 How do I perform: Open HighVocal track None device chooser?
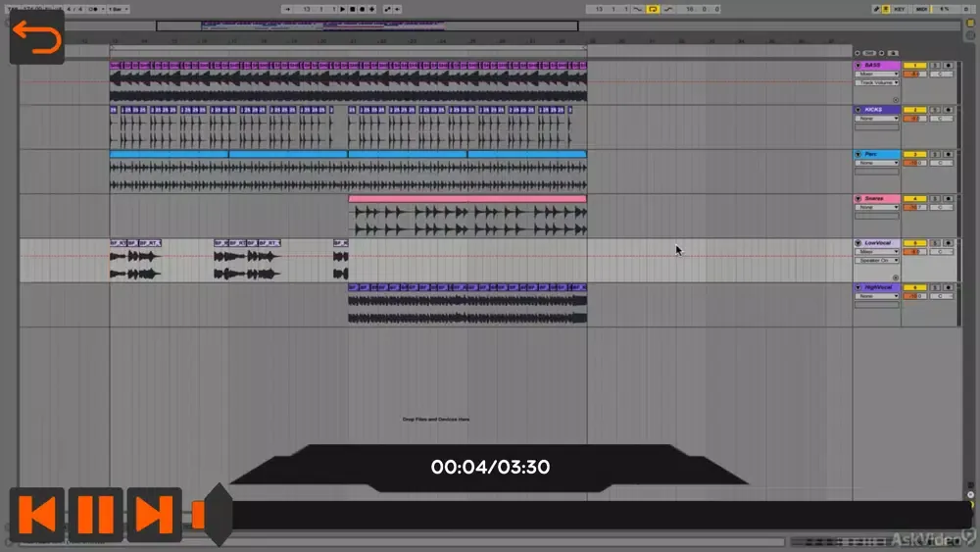pyautogui.click(x=877, y=296)
